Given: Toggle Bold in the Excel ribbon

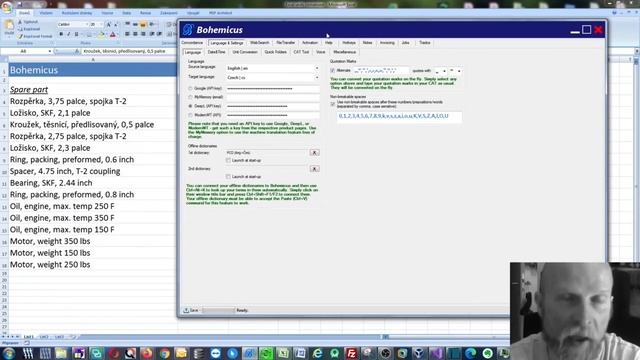Looking at the screenshot, I should pos(61,34).
